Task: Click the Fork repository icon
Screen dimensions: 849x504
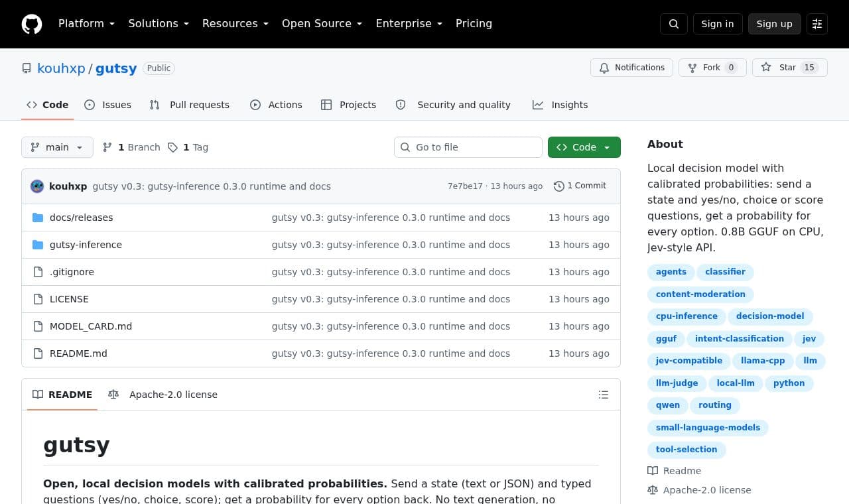Action: coord(692,68)
